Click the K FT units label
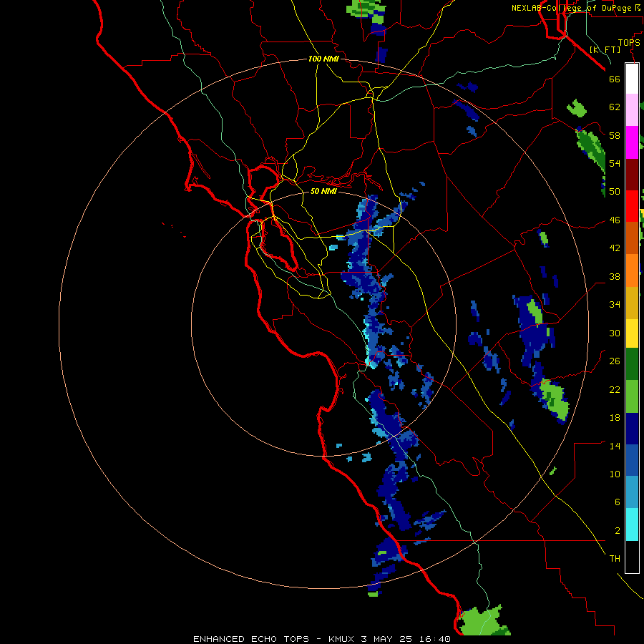The image size is (644, 644). pyautogui.click(x=605, y=49)
